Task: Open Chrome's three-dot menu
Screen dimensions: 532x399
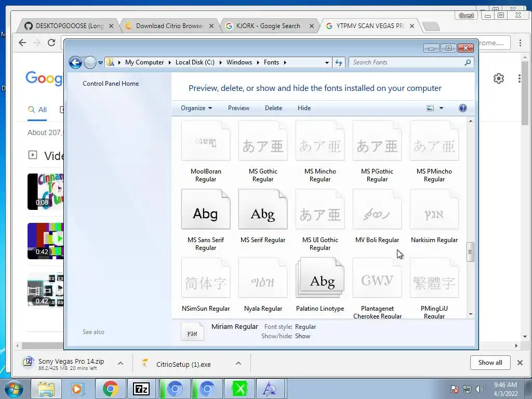Action: click(x=520, y=43)
